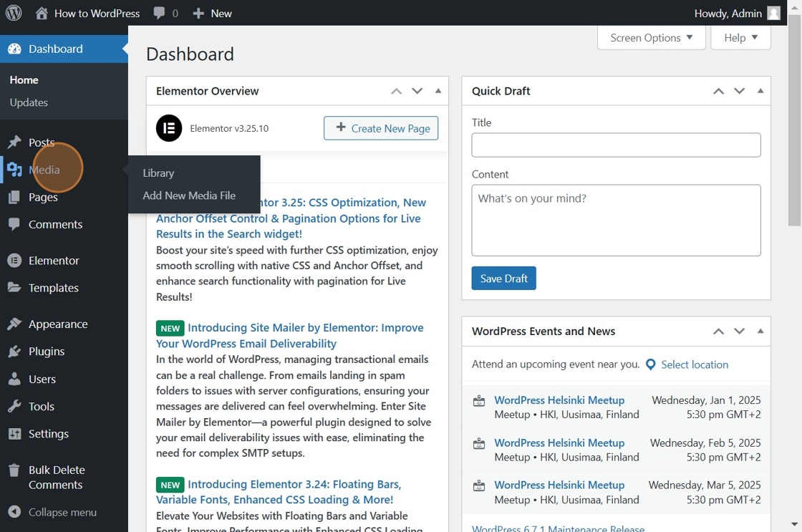This screenshot has height=532, width=802.
Task: Click the home icon beside How to WordPress
Action: coord(42,14)
